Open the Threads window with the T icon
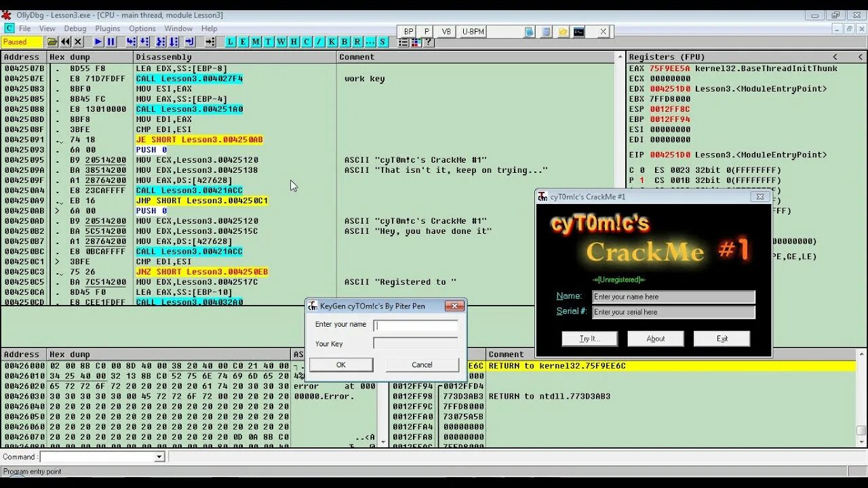This screenshot has width=868, height=488. [269, 42]
